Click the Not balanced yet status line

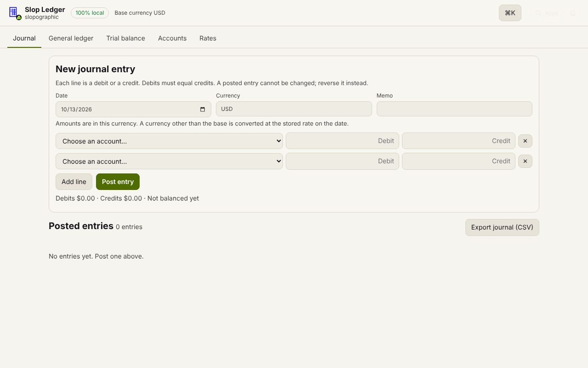tap(127, 198)
